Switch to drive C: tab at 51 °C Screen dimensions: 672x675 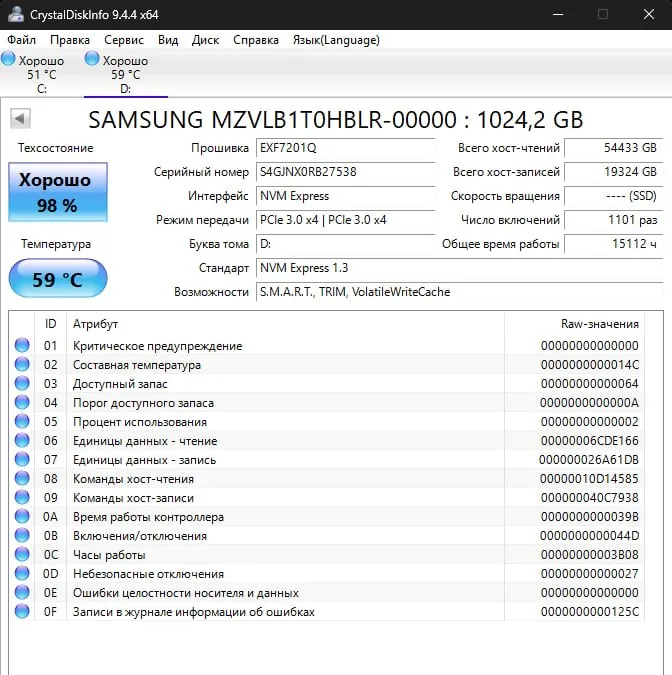(42, 74)
